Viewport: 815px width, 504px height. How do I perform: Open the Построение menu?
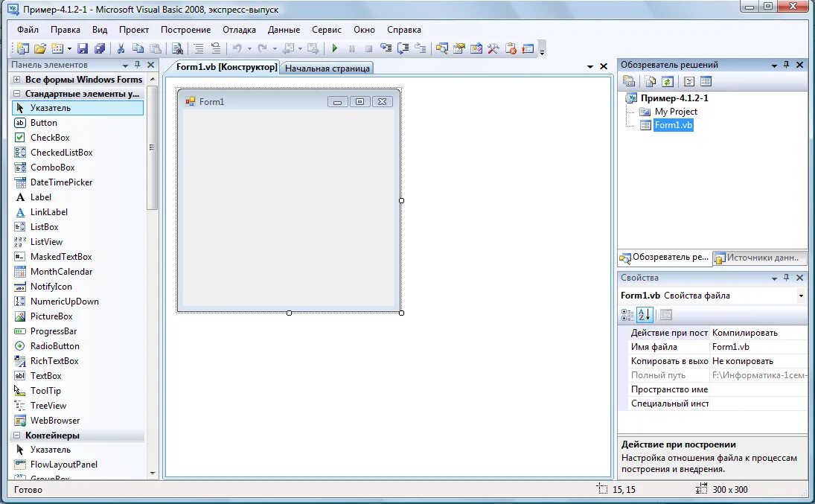[x=185, y=30]
